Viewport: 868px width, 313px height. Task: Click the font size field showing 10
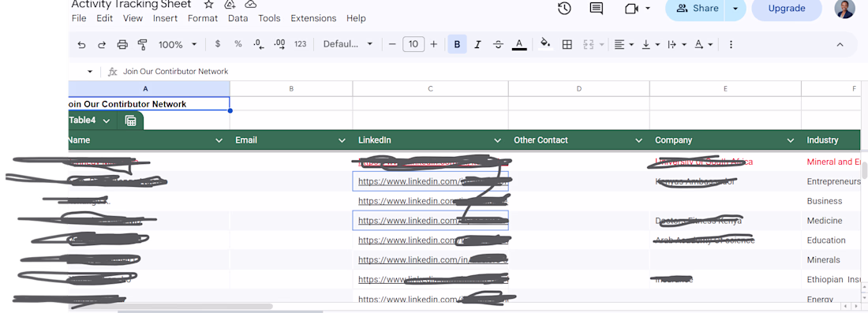click(413, 44)
